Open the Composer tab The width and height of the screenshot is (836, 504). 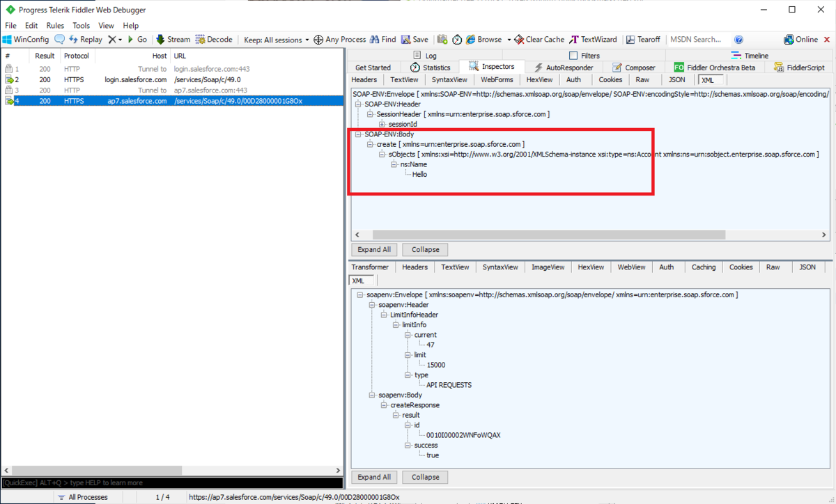[x=634, y=68]
